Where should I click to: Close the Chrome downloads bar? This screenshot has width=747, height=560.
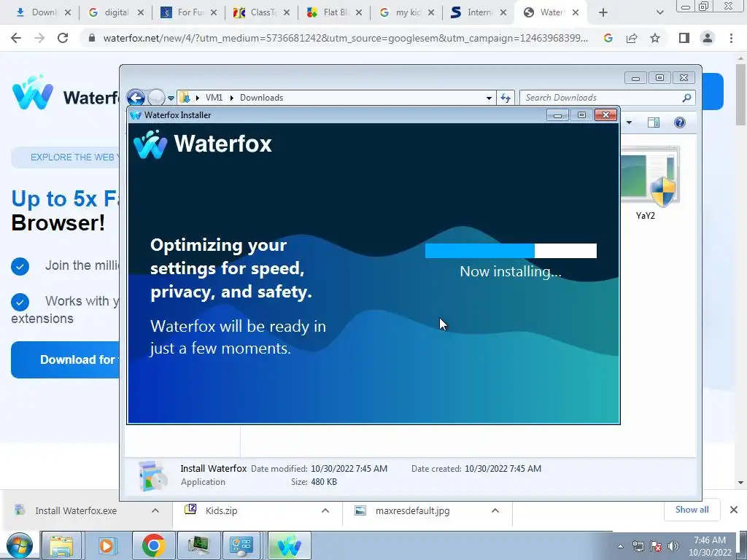pos(734,510)
